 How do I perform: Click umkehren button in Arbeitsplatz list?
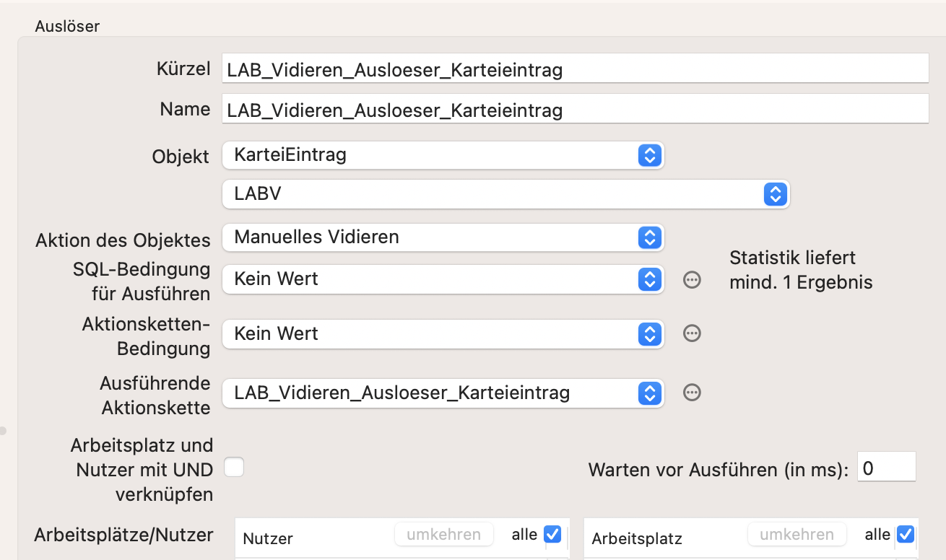(797, 535)
